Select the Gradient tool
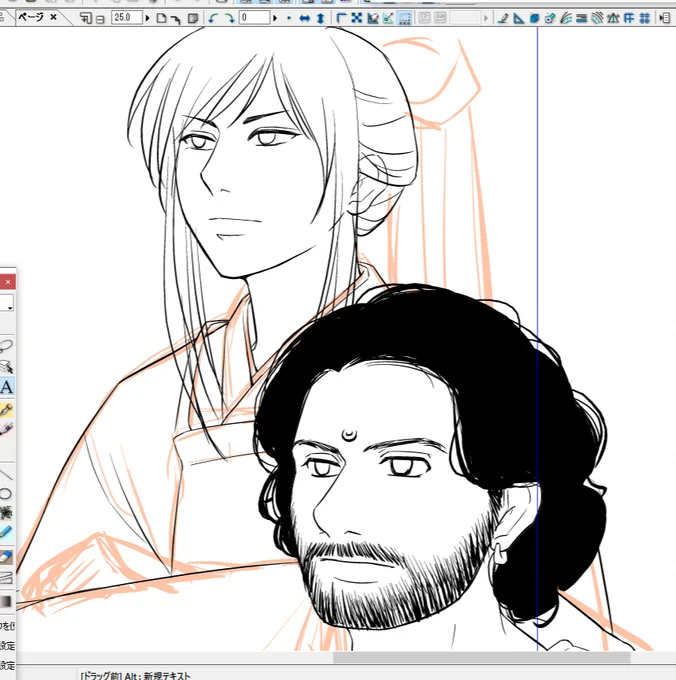The image size is (676, 680). point(6,601)
